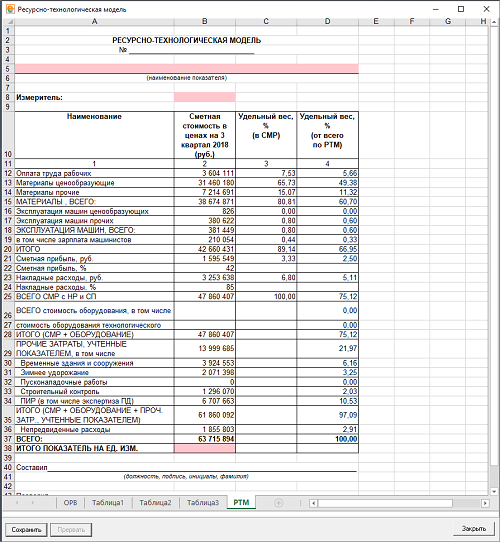Open the Таблица2 sheet tab

(x=155, y=503)
